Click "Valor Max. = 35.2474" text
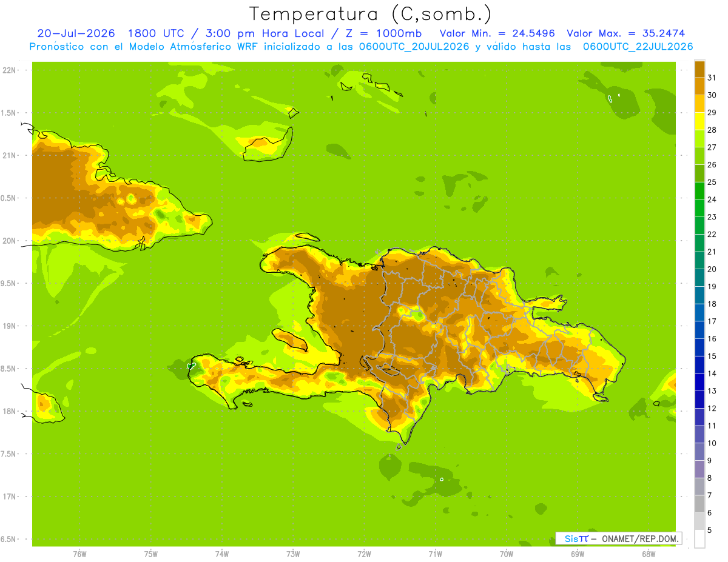Image resolution: width=728 pixels, height=562 pixels. (626, 33)
